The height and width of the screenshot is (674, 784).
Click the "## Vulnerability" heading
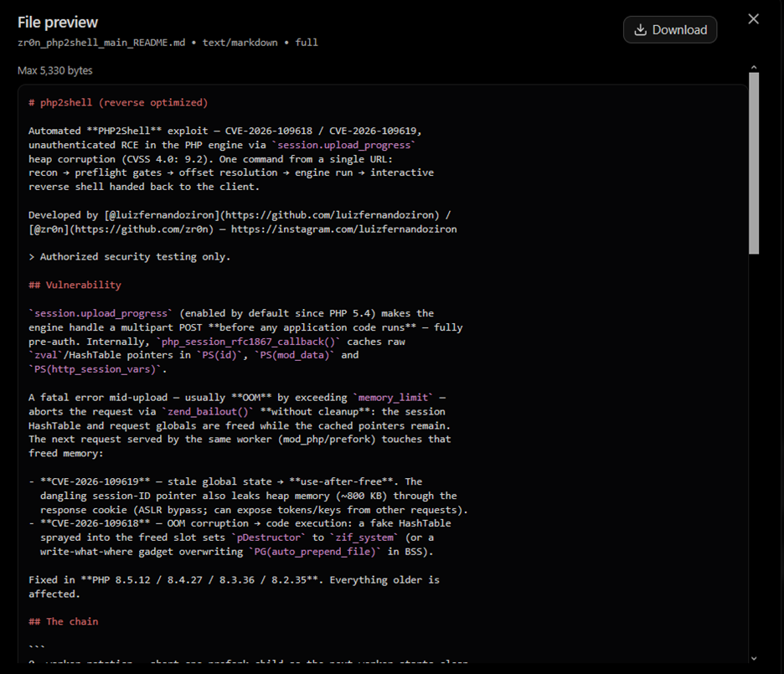75,285
